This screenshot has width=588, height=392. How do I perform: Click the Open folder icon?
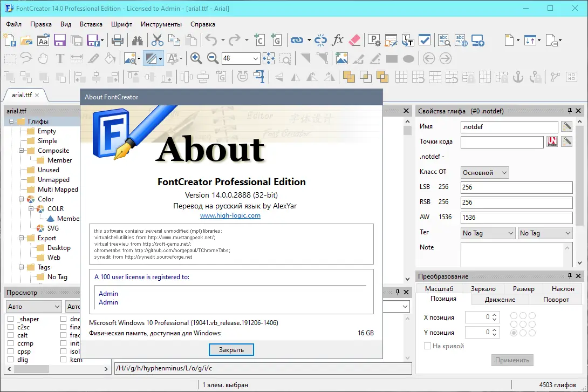[26, 40]
